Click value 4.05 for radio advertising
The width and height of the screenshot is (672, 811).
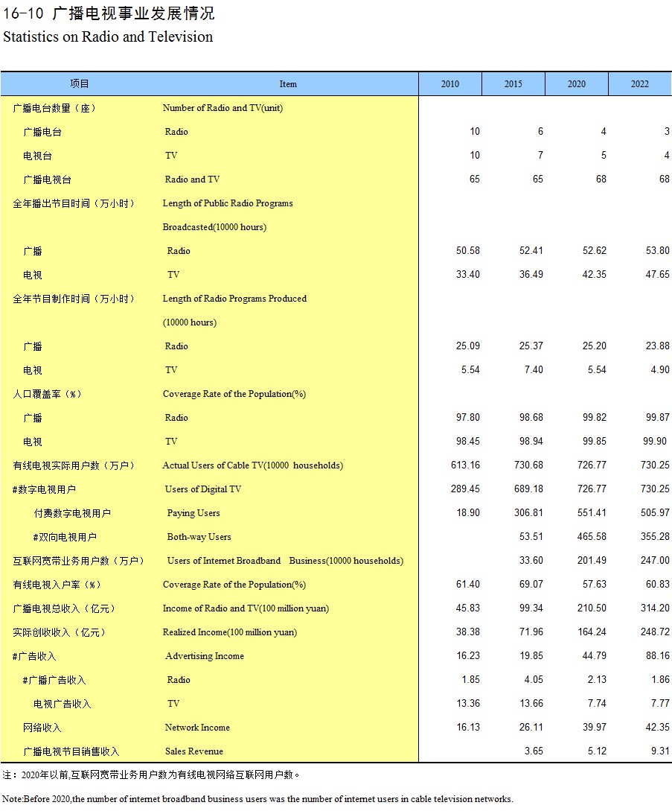click(534, 679)
